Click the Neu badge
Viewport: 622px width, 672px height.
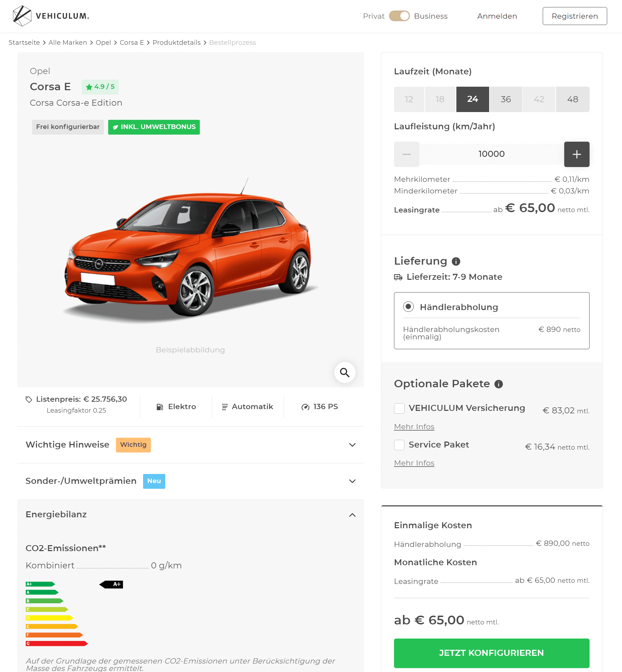154,481
